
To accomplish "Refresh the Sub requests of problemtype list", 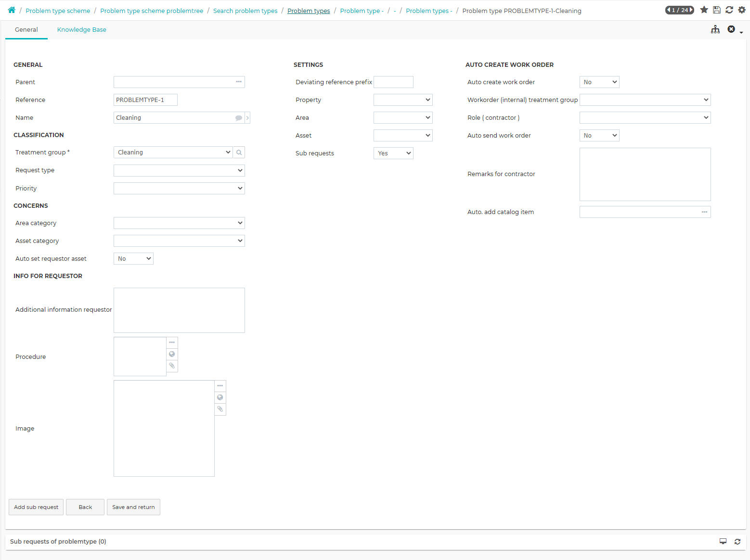I will (x=737, y=542).
